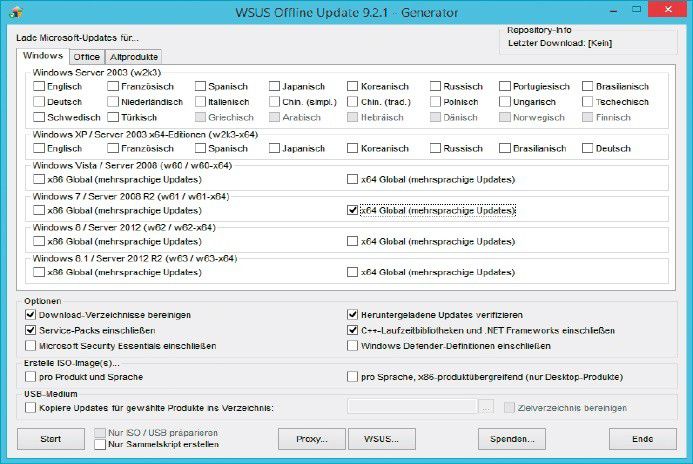693x464 pixels.
Task: Check x64 Global for Windows 8 / Server 2012
Action: [x=352, y=241]
